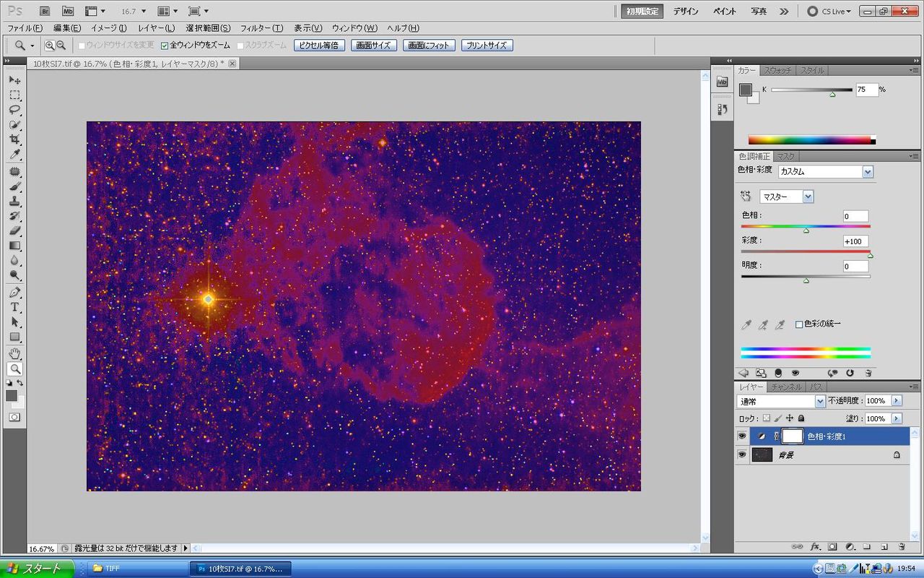The height and width of the screenshot is (578, 924).
Task: Open the Layers panel options menu
Action: (914, 387)
